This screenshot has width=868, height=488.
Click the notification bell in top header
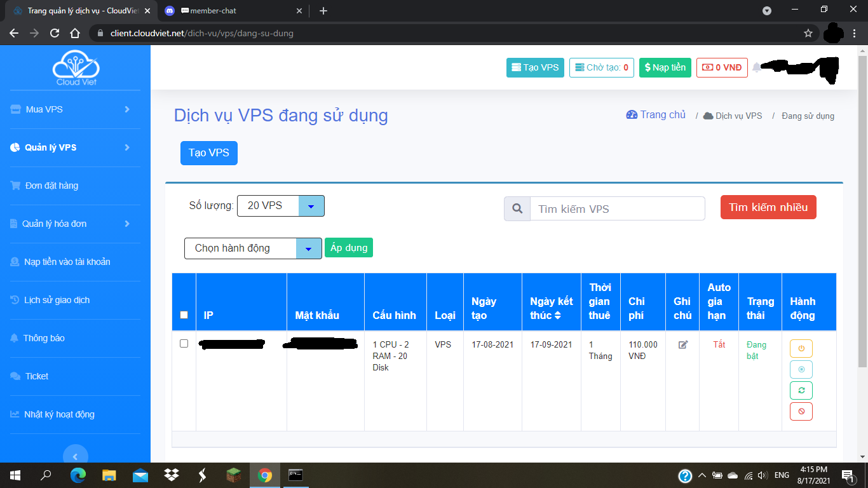756,67
